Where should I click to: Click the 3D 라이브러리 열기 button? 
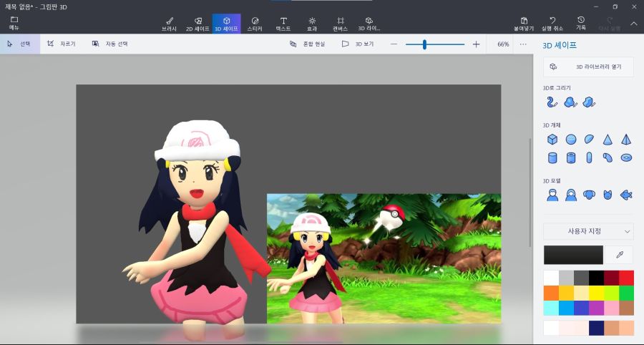click(x=588, y=67)
